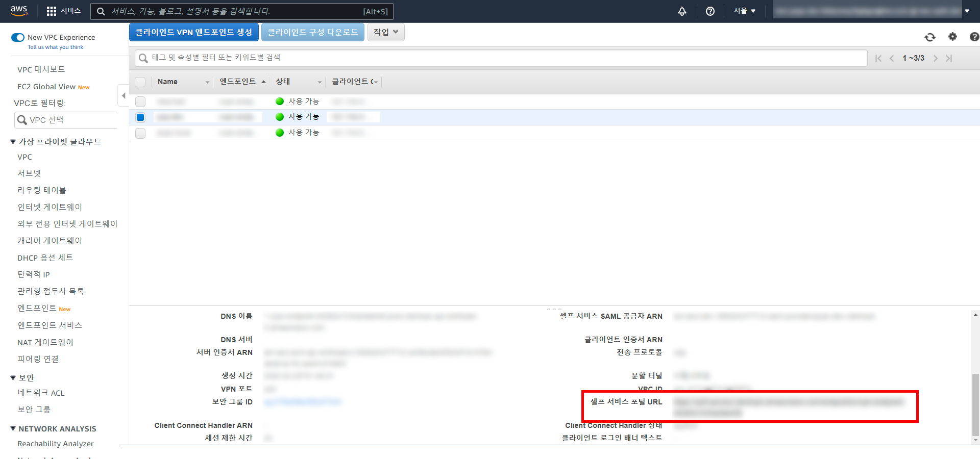Open the services grid menu icon
The height and width of the screenshot is (459, 980).
tap(52, 11)
